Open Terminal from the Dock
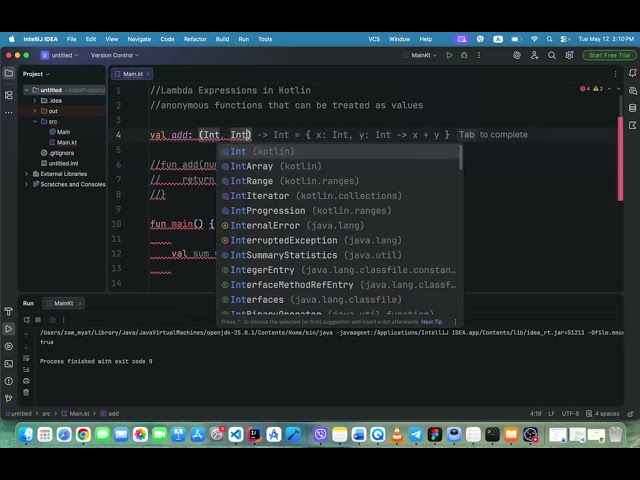 pos(492,435)
